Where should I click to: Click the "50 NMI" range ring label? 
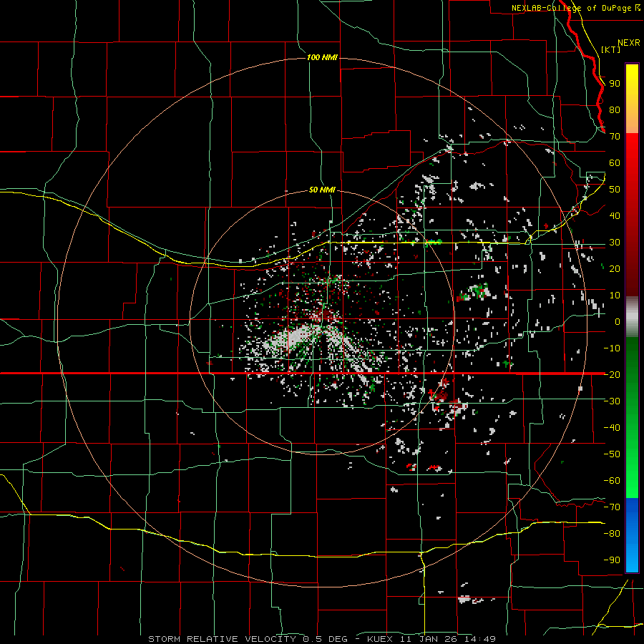pyautogui.click(x=322, y=190)
